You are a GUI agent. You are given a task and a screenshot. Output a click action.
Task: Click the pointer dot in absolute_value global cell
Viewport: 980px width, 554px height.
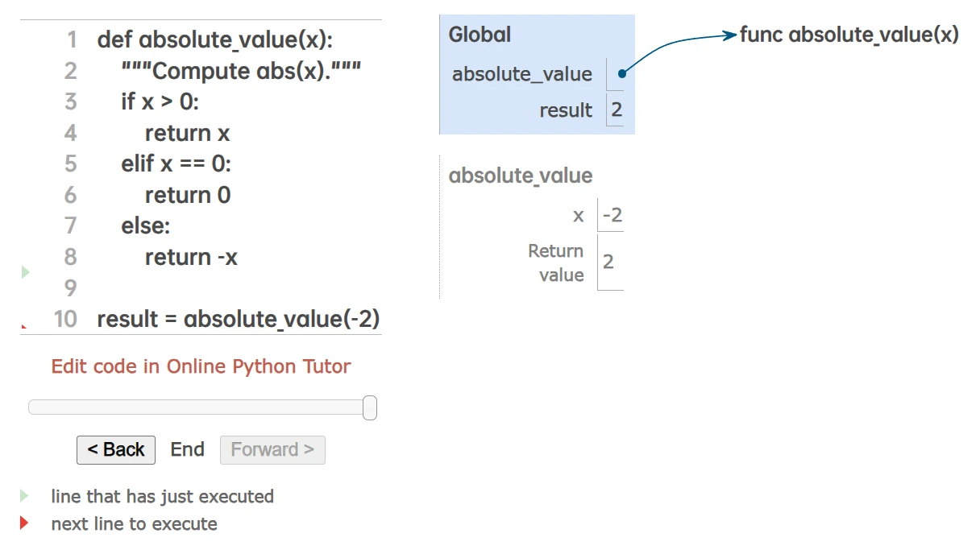click(621, 74)
